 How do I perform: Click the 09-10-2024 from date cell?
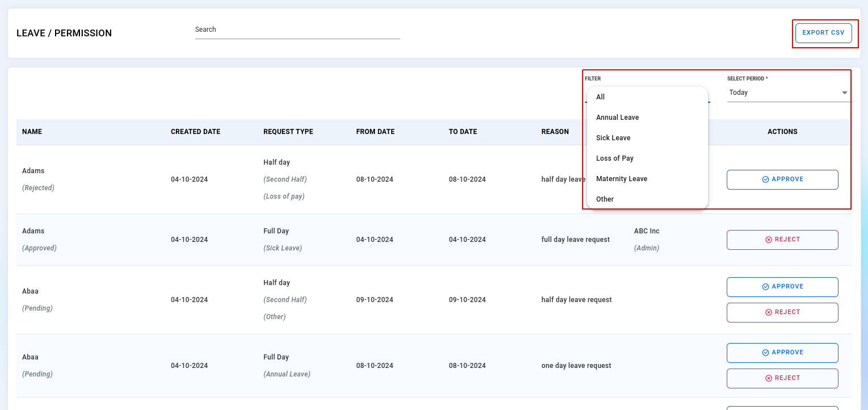374,300
